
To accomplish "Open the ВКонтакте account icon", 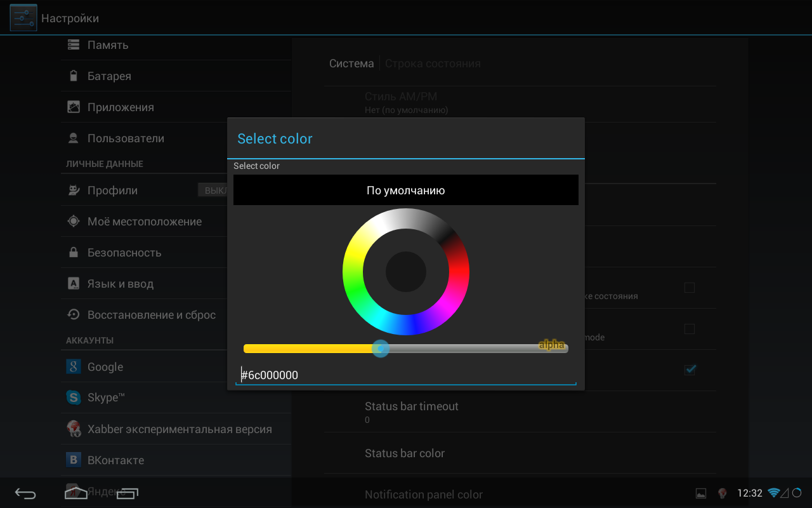I will pyautogui.click(x=74, y=460).
